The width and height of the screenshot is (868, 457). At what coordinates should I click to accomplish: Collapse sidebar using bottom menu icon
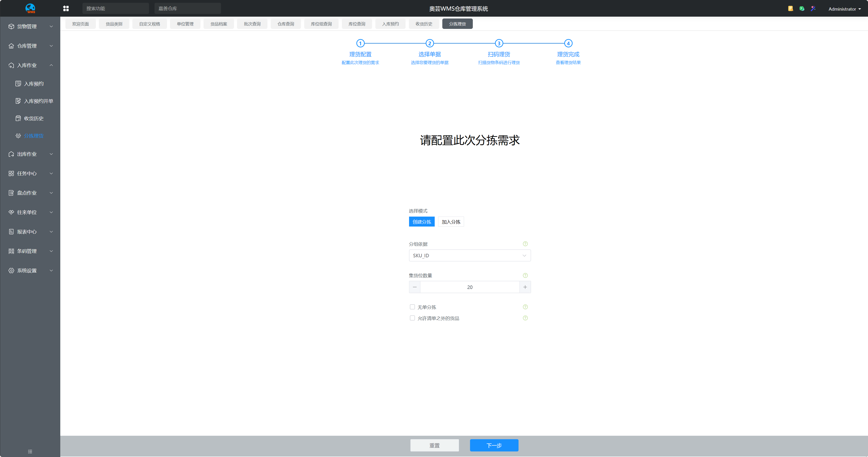(x=30, y=451)
